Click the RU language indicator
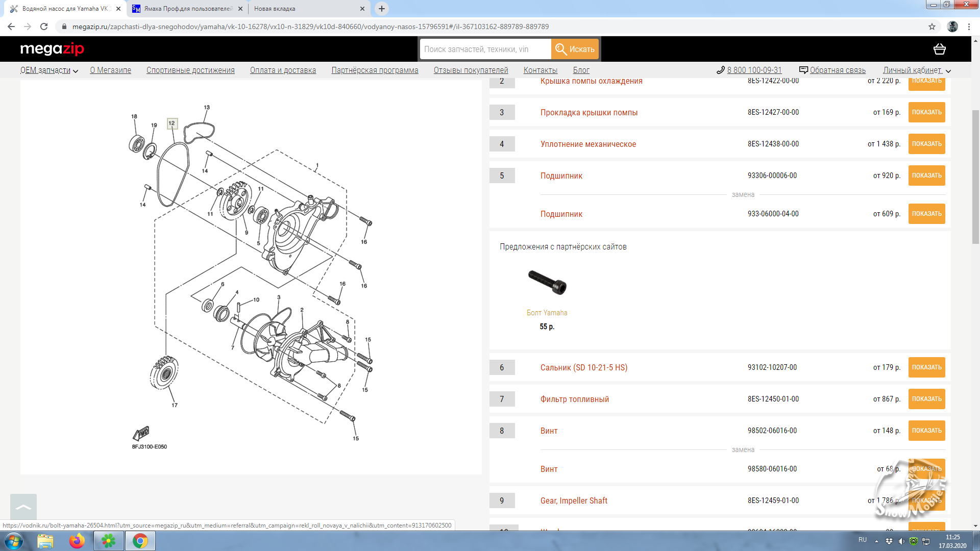 [863, 540]
